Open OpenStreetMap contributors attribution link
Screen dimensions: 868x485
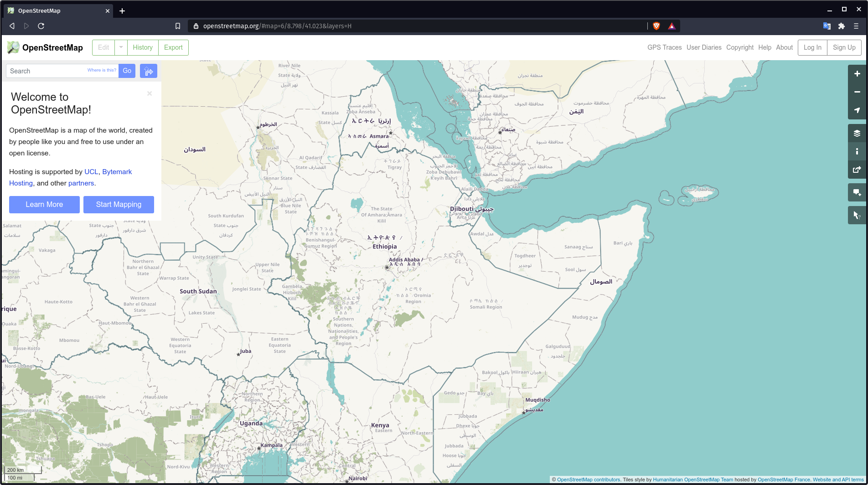tap(589, 480)
